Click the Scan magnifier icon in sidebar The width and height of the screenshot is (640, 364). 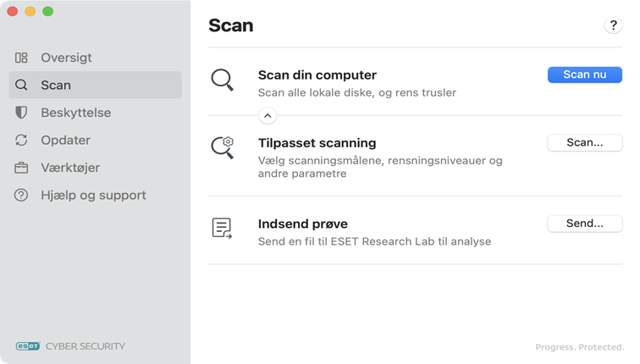click(22, 85)
